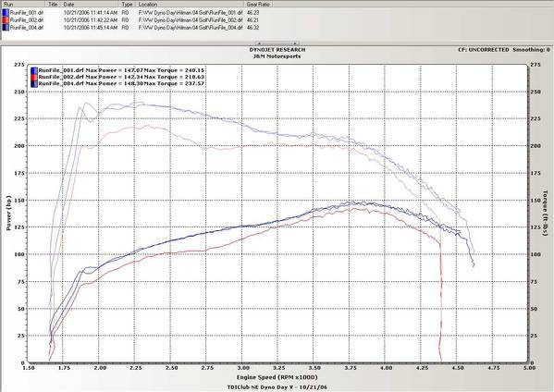
Task: Click the Torque (ft-lbs) axis label
Action: (545, 214)
